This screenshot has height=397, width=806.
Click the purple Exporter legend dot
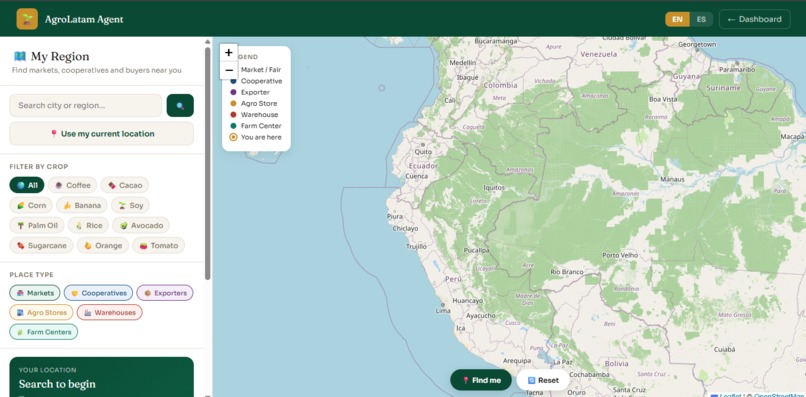233,93
